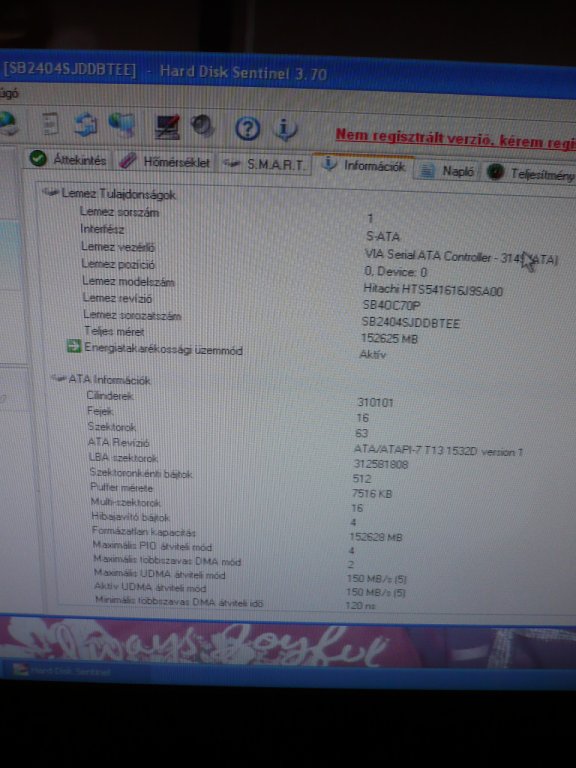The image size is (576, 768).
Task: Click the cylinders value 310101
Action: pos(375,402)
